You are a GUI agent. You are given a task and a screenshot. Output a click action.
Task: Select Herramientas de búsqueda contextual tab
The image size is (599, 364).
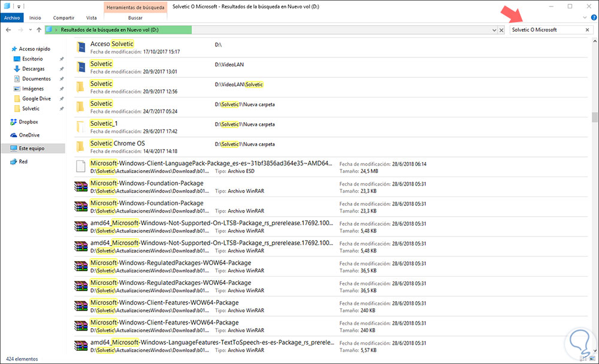click(x=135, y=7)
